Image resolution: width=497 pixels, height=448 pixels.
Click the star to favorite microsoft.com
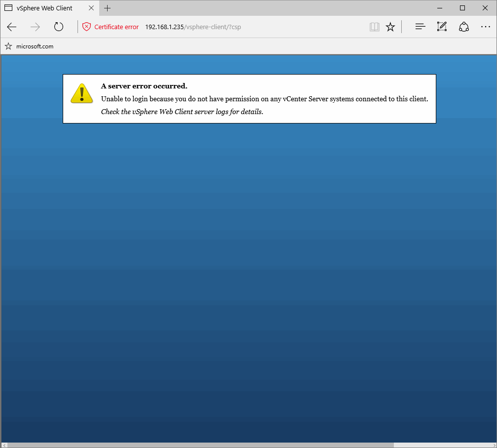click(x=8, y=46)
